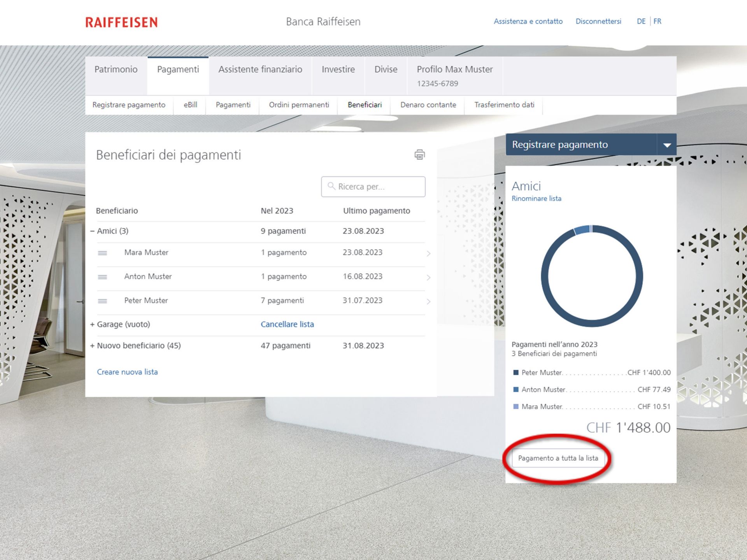This screenshot has width=747, height=560.
Task: Open Mara Muster details via the chevron arrow
Action: coord(429,254)
